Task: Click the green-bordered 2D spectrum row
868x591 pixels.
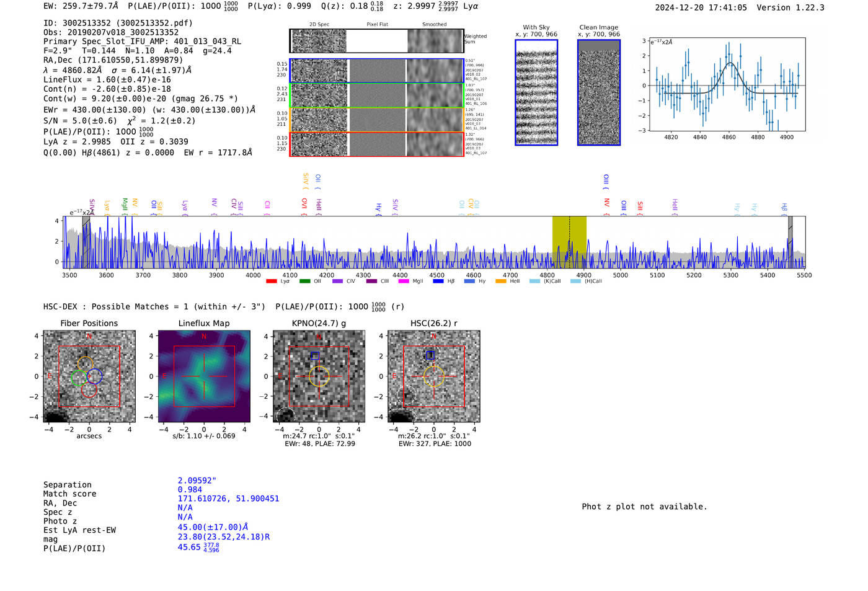Action: (x=376, y=95)
